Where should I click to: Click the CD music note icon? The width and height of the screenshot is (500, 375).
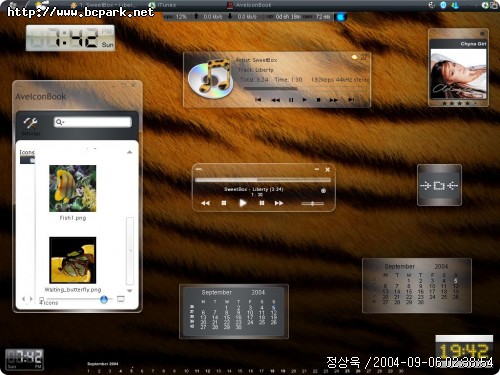pyautogui.click(x=210, y=79)
